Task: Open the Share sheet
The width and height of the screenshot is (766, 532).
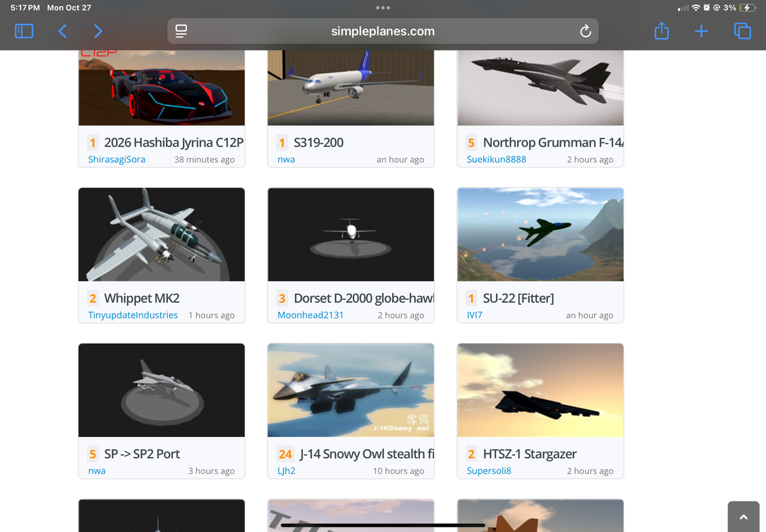Action: click(662, 31)
